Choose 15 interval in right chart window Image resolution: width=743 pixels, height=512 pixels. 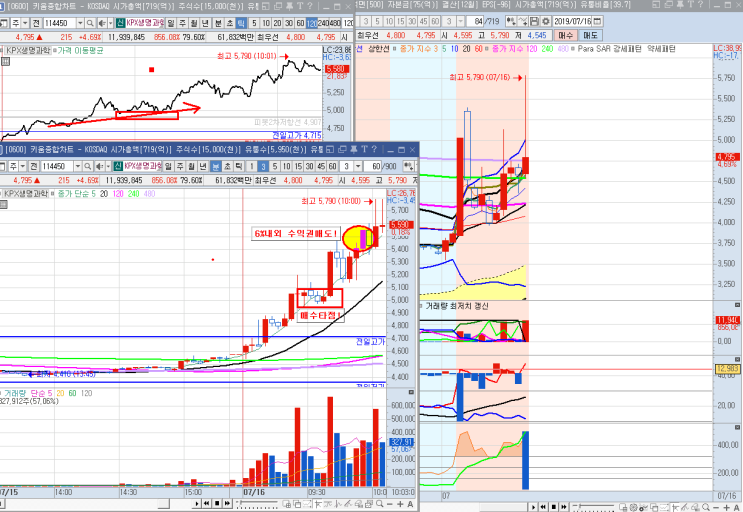tap(400, 22)
